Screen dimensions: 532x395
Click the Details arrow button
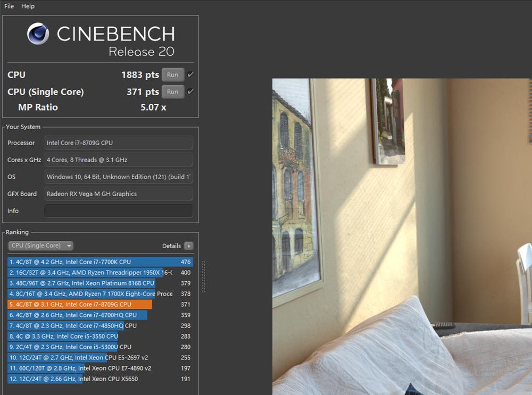pyautogui.click(x=189, y=246)
